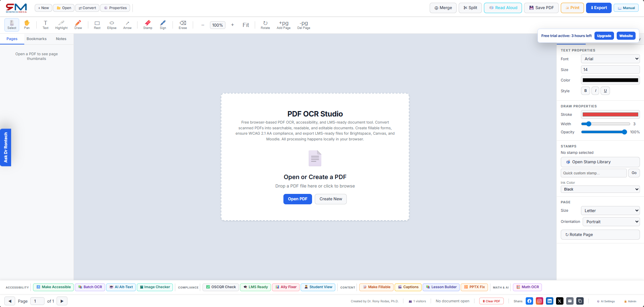The height and width of the screenshot is (307, 644).
Task: Open the Font dropdown showing Arial
Action: [610, 59]
